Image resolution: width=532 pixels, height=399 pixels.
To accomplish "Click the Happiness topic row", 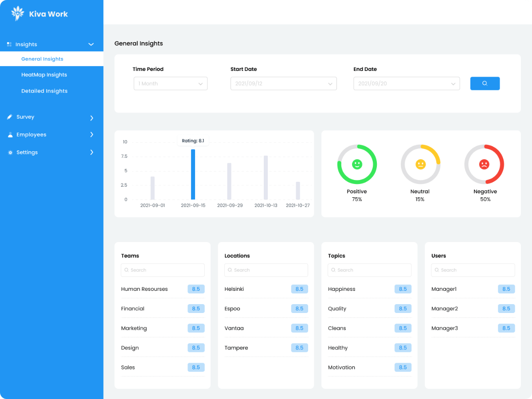I will click(x=370, y=289).
